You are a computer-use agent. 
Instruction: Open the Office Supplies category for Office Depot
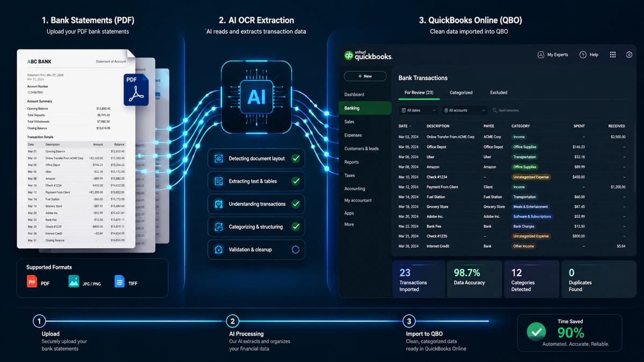524,147
